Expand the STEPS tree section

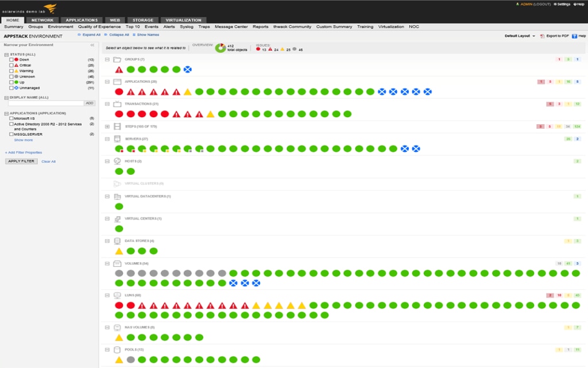(106, 126)
